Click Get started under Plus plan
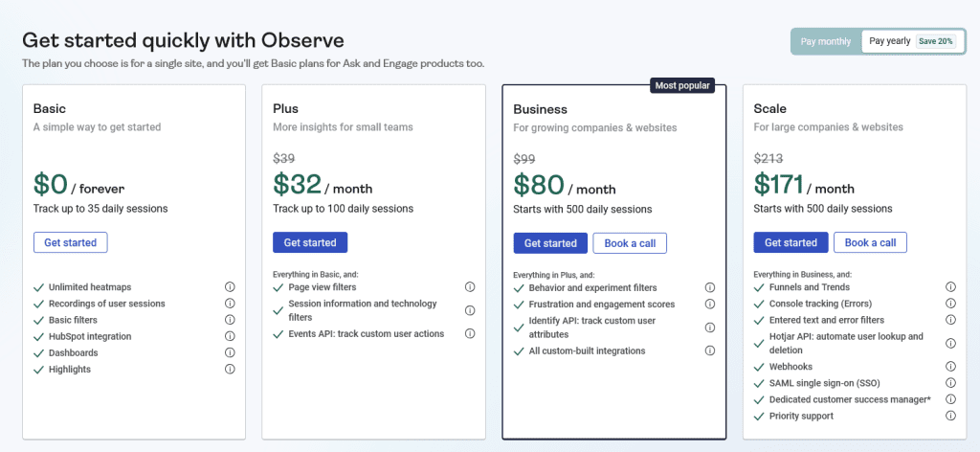The width and height of the screenshot is (980, 452). click(310, 242)
